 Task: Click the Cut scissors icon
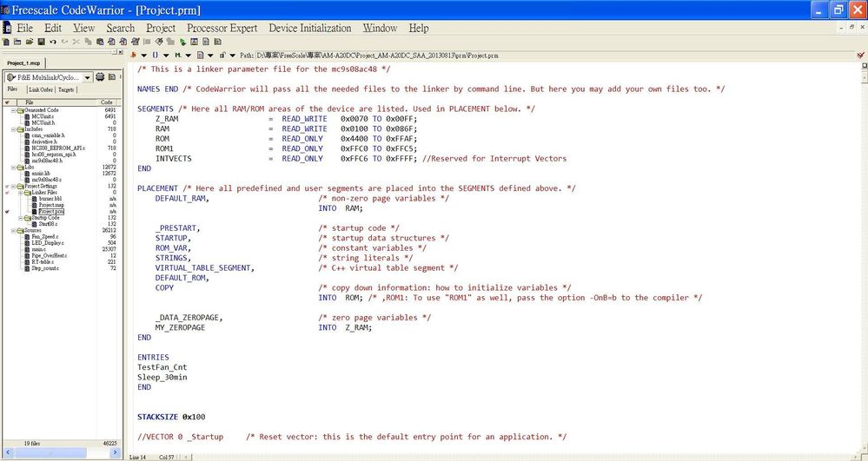76,42
